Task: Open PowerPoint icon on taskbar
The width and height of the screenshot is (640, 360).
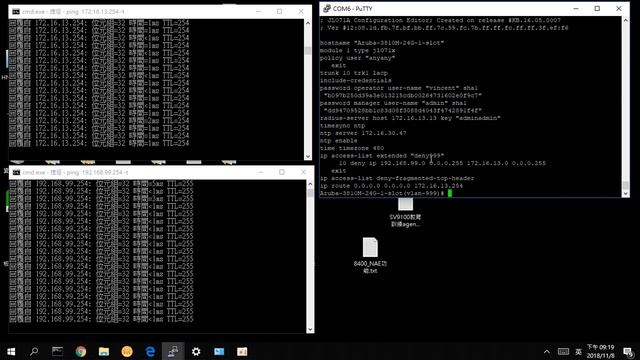Action: click(242, 351)
